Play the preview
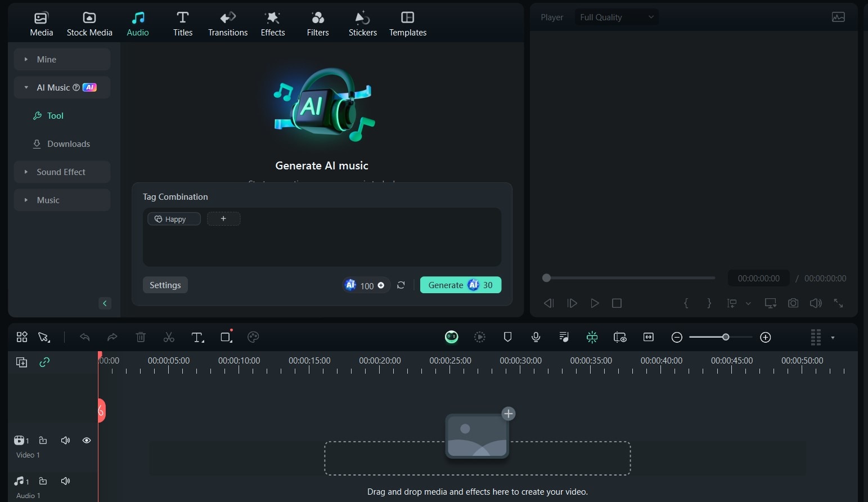The image size is (868, 502). pos(595,303)
